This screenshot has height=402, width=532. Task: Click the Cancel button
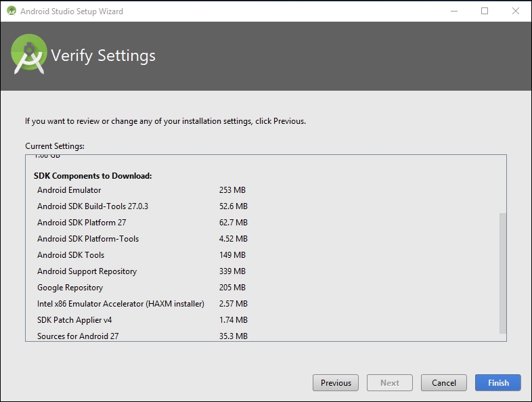pyautogui.click(x=444, y=382)
